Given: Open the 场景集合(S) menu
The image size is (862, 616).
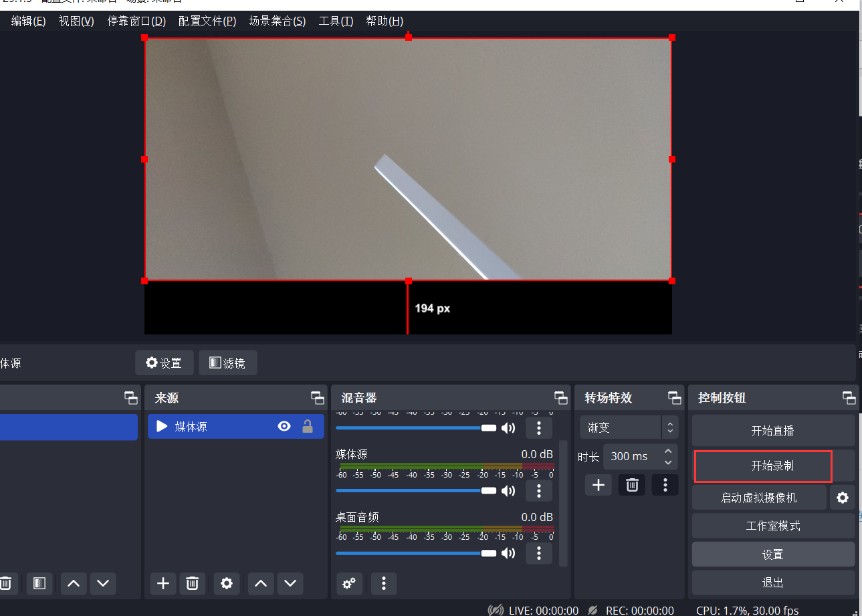Looking at the screenshot, I should [278, 21].
